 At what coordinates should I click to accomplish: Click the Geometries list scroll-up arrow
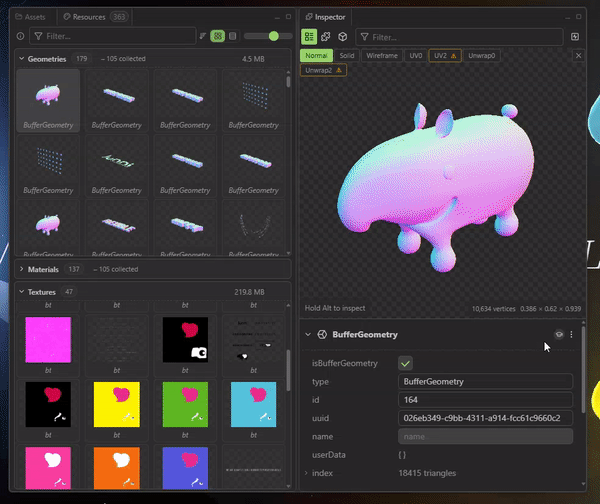288,72
